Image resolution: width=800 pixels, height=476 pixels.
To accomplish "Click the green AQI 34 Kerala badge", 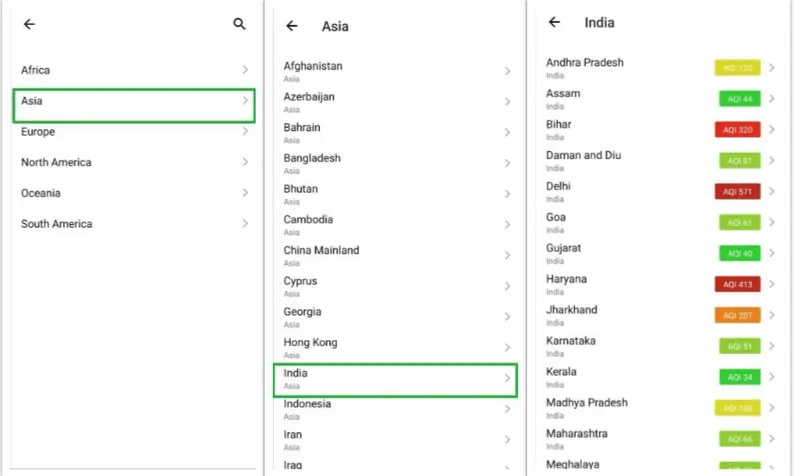I will pos(740,377).
